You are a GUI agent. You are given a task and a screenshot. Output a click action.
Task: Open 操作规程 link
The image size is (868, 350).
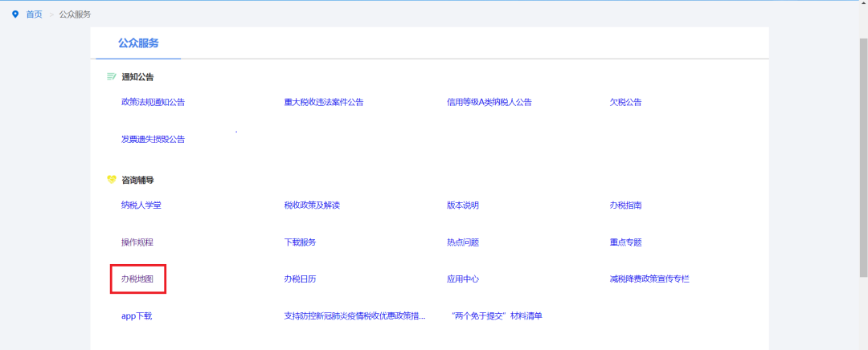coord(137,242)
